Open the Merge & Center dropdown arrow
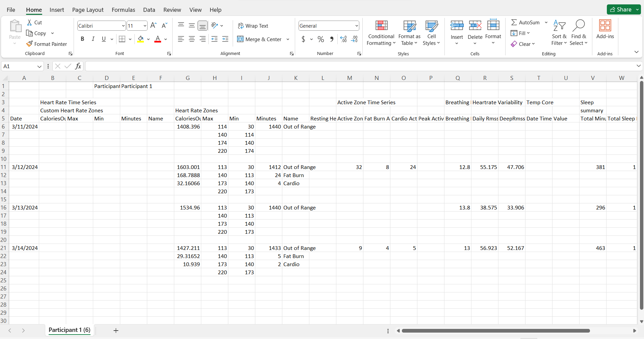The width and height of the screenshot is (644, 339). coord(288,39)
